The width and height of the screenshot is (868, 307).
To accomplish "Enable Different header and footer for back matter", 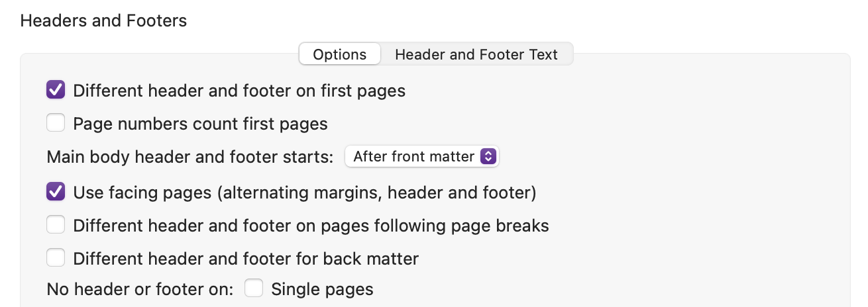I will (56, 257).
